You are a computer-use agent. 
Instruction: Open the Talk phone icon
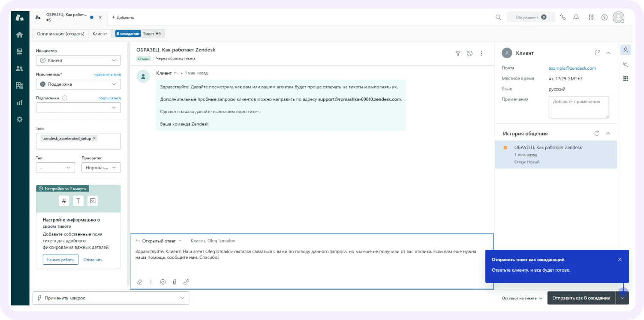pos(563,17)
